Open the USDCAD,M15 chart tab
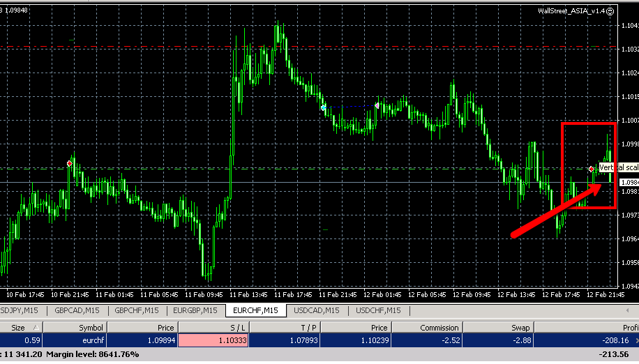The width and height of the screenshot is (639, 364). point(317,311)
